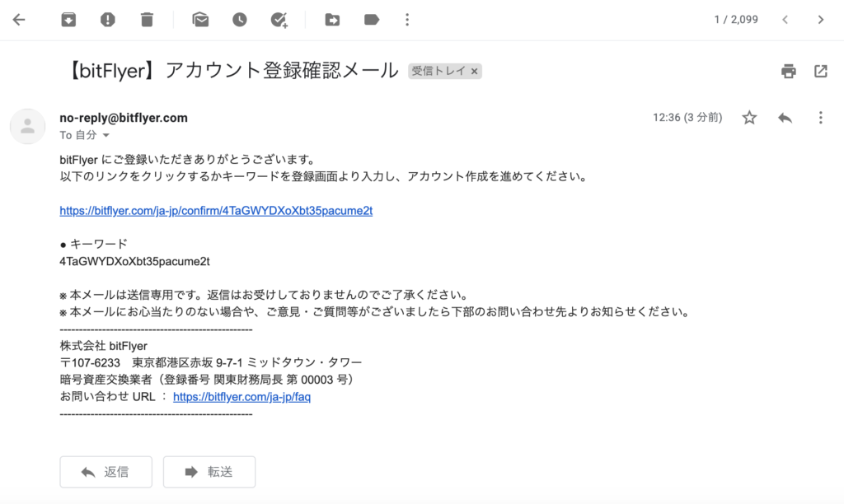
Task: Snooze the email with clock icon
Action: coord(240,20)
